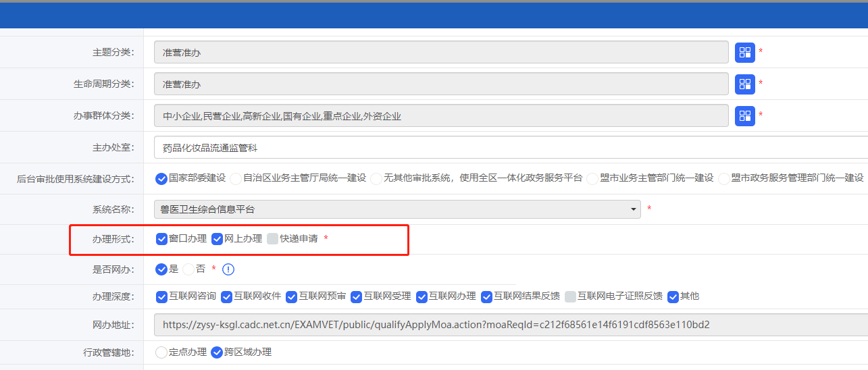
Task: Open selector icon for 办事群体分类
Action: coord(744,115)
